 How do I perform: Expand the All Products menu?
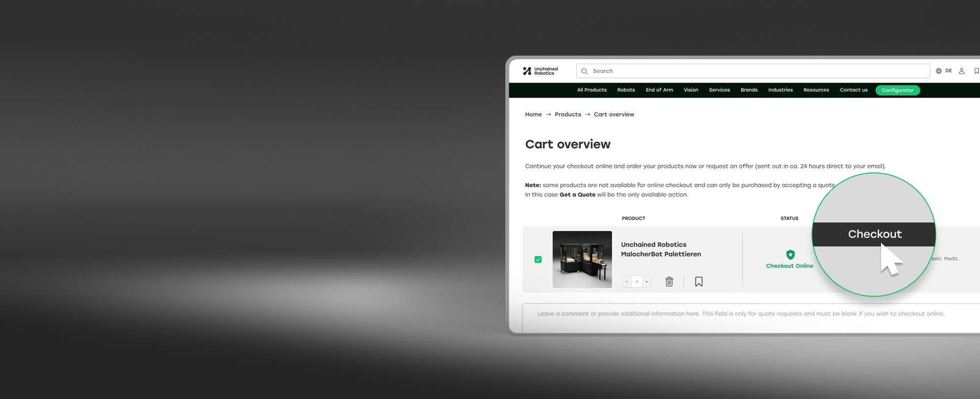[592, 90]
